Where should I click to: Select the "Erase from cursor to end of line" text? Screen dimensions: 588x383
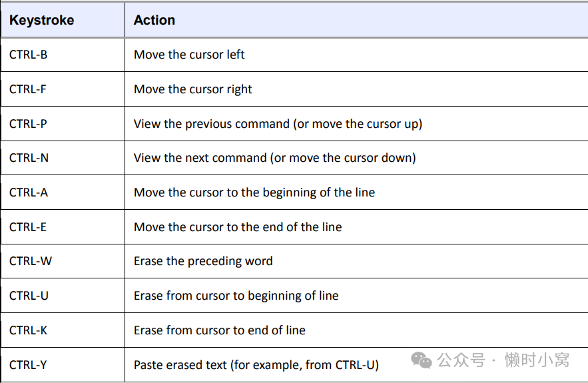pos(219,330)
